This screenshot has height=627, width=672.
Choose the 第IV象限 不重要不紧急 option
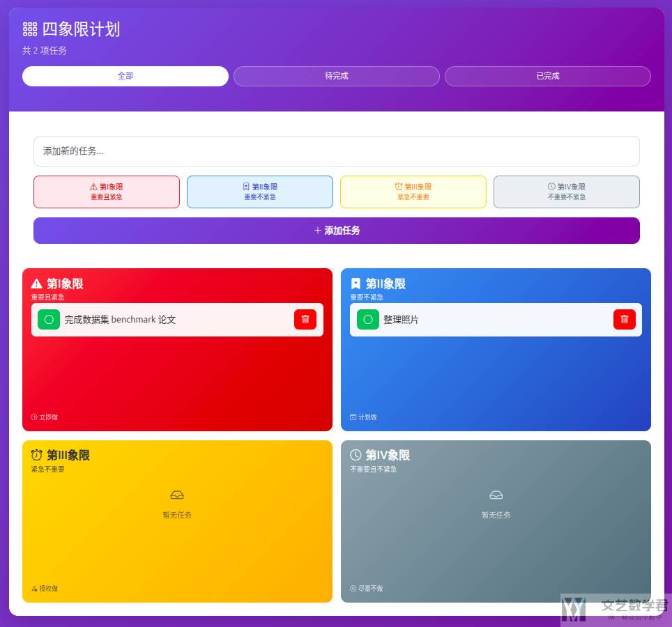click(x=566, y=192)
